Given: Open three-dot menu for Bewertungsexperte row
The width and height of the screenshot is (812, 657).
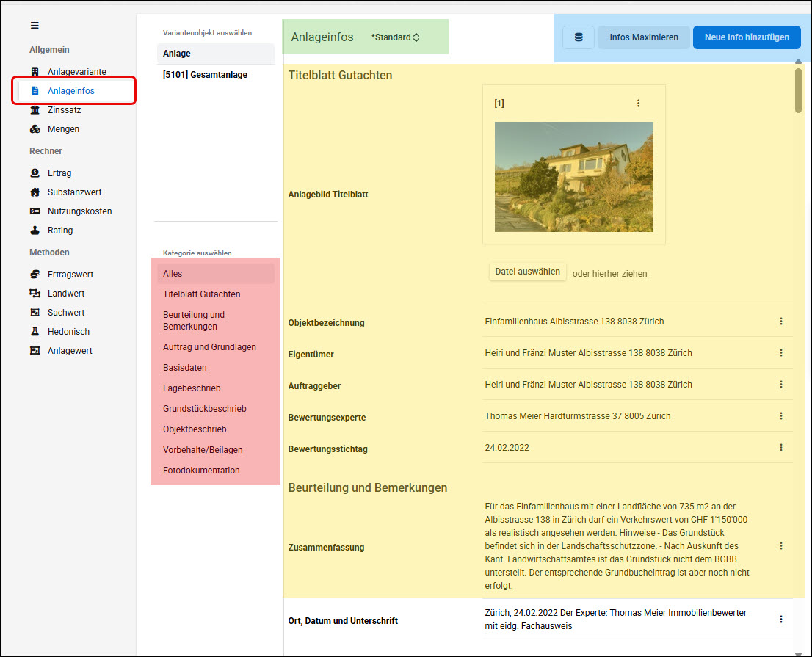Looking at the screenshot, I should point(781,416).
